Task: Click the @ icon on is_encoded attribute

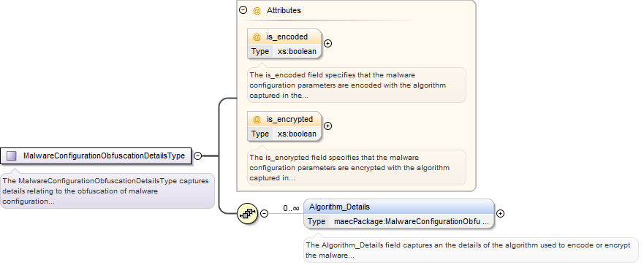Action: pyautogui.click(x=257, y=37)
